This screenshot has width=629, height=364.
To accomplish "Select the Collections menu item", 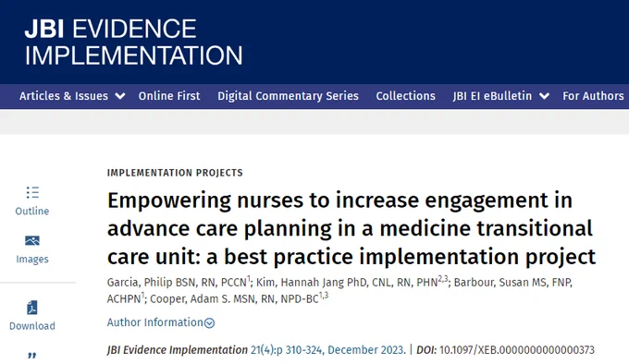I will pyautogui.click(x=405, y=96).
